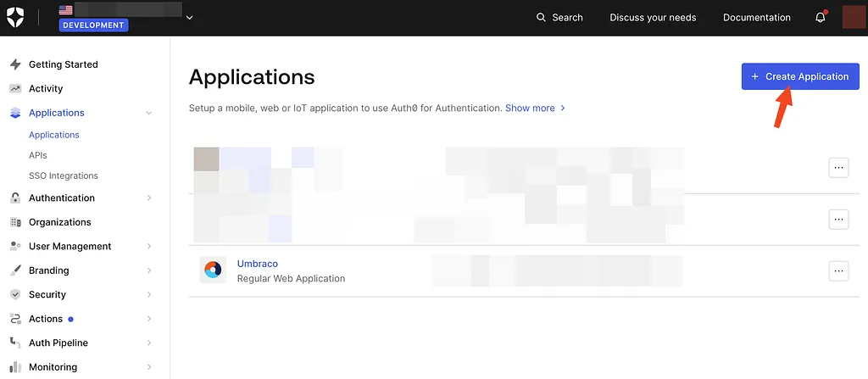This screenshot has width=868, height=379.
Task: Open the Auth Pipeline label in sidebar
Action: [58, 343]
